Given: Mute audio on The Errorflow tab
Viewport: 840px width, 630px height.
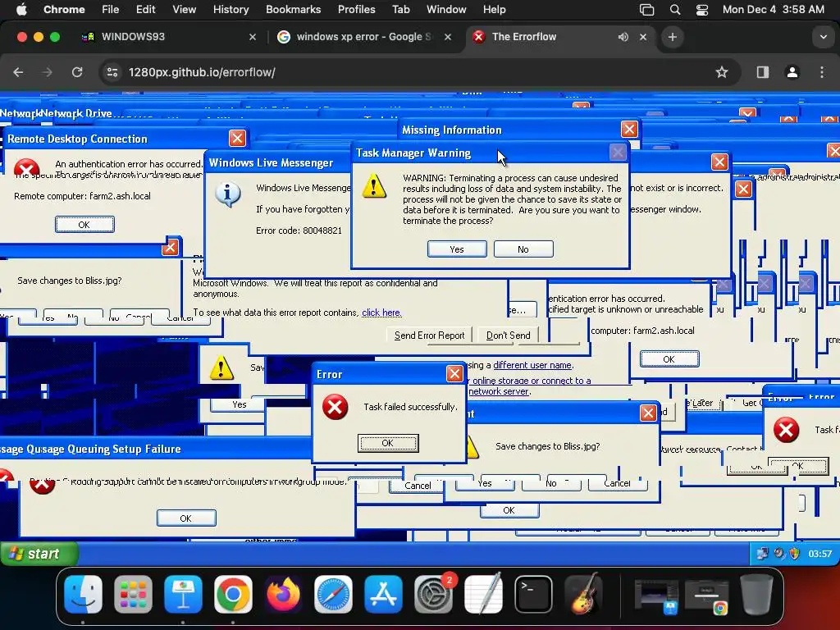Looking at the screenshot, I should (x=623, y=37).
